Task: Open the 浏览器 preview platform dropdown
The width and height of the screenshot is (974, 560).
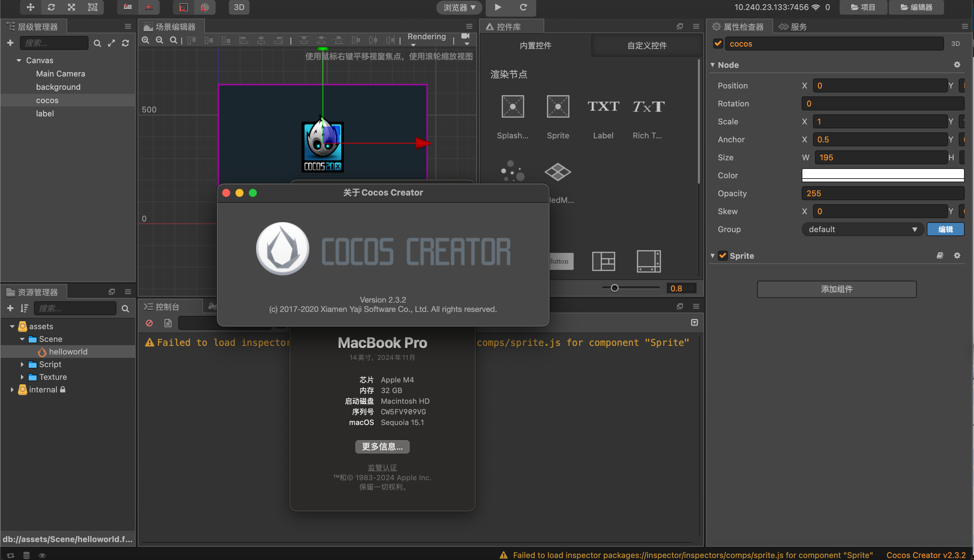Action: pyautogui.click(x=459, y=7)
